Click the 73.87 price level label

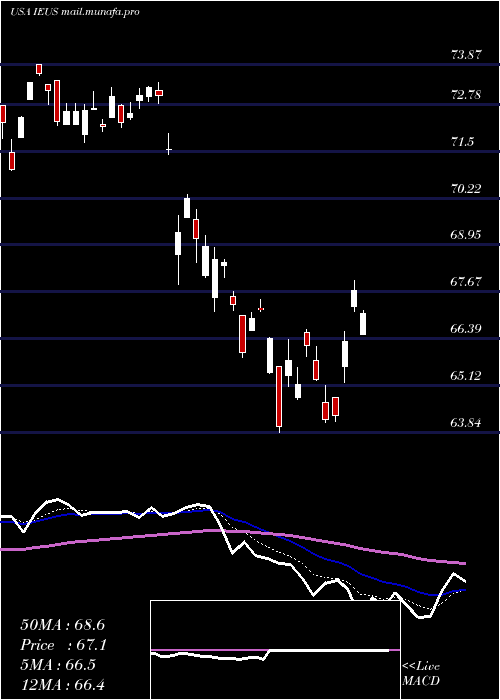coord(466,55)
